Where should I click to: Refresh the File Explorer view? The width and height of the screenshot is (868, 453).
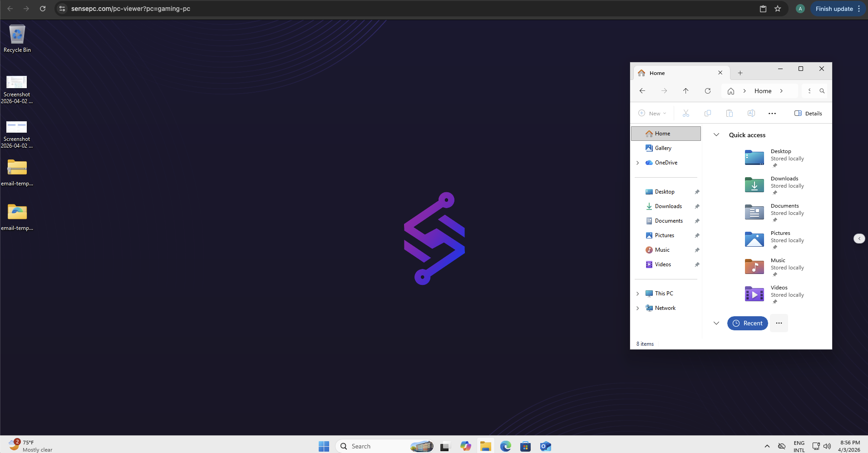pyautogui.click(x=708, y=91)
